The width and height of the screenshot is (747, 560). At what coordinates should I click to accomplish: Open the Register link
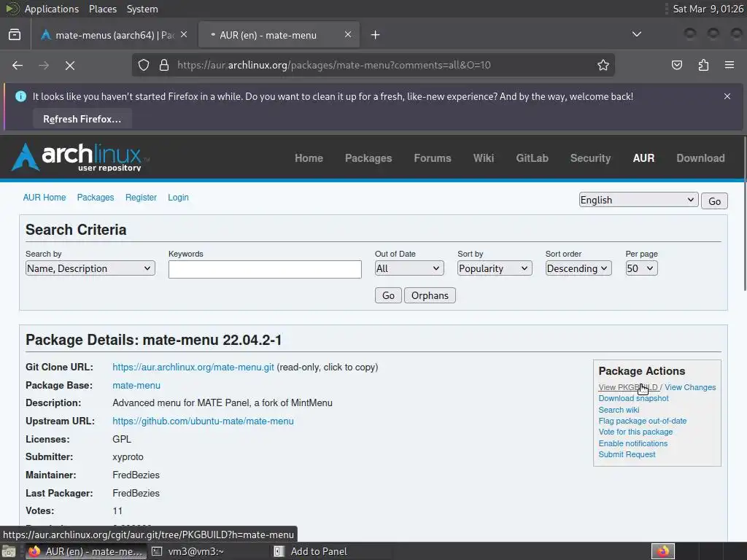click(141, 197)
